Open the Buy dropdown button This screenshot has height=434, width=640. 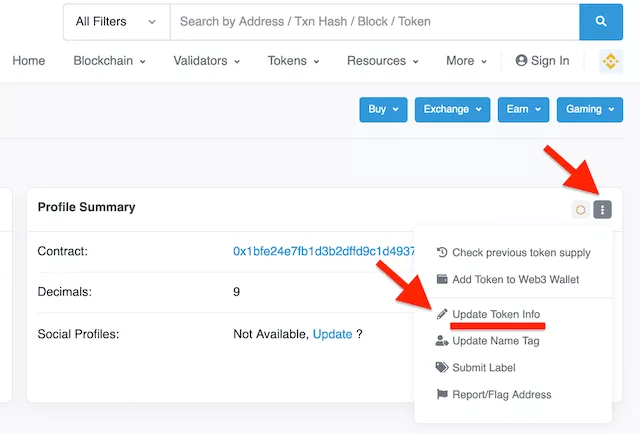tap(383, 109)
